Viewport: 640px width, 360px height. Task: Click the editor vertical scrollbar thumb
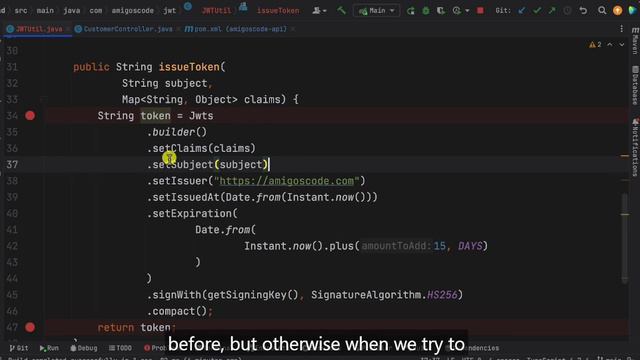[625, 238]
